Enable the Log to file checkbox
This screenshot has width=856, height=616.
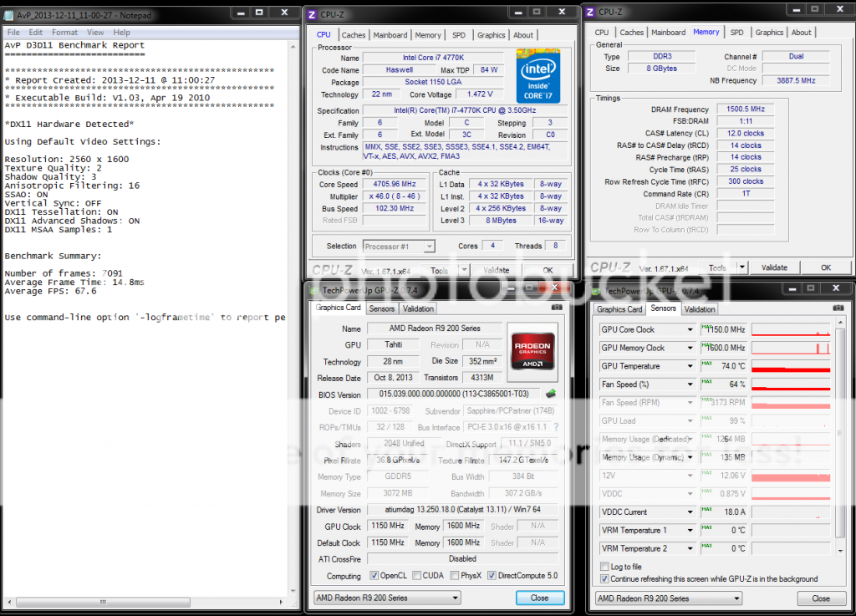coord(604,568)
